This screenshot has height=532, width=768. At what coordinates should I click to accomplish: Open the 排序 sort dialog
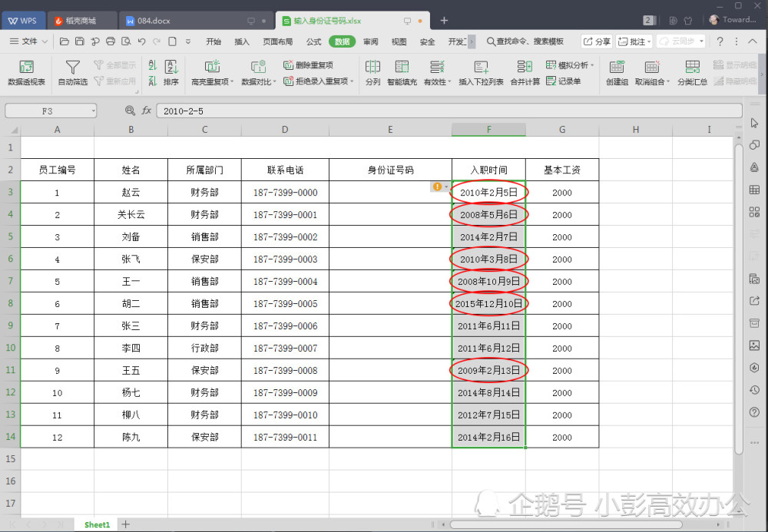pyautogui.click(x=171, y=72)
